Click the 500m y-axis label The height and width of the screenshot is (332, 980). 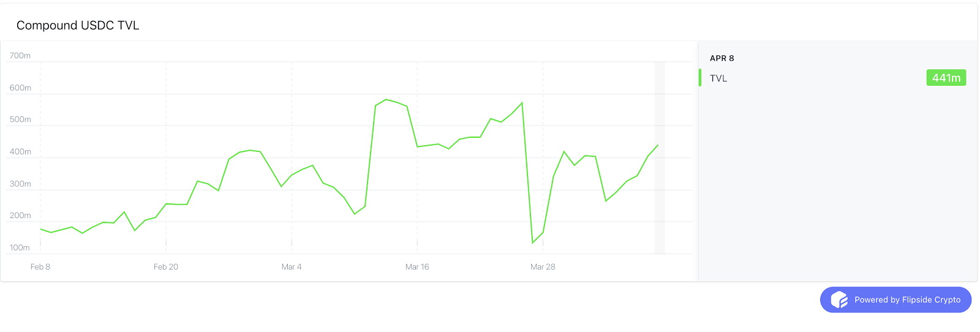[20, 119]
